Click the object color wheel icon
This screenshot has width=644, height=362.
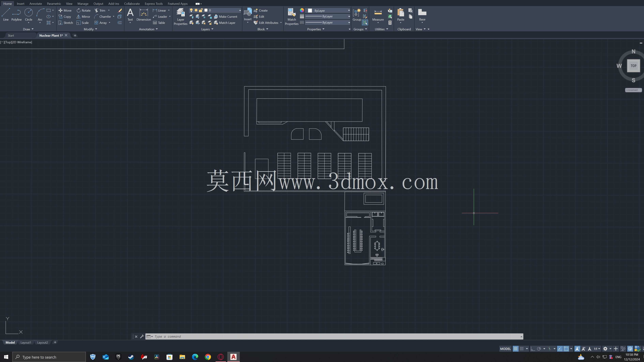302,11
